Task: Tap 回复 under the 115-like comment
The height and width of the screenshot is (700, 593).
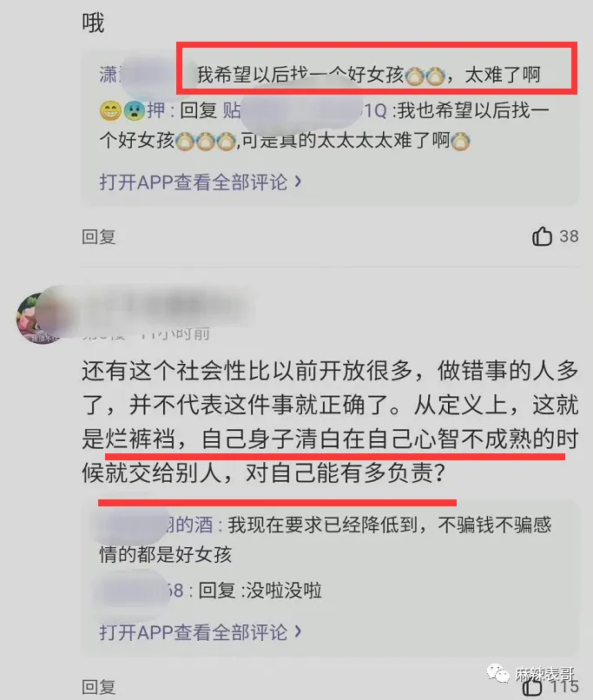Action: [99, 687]
